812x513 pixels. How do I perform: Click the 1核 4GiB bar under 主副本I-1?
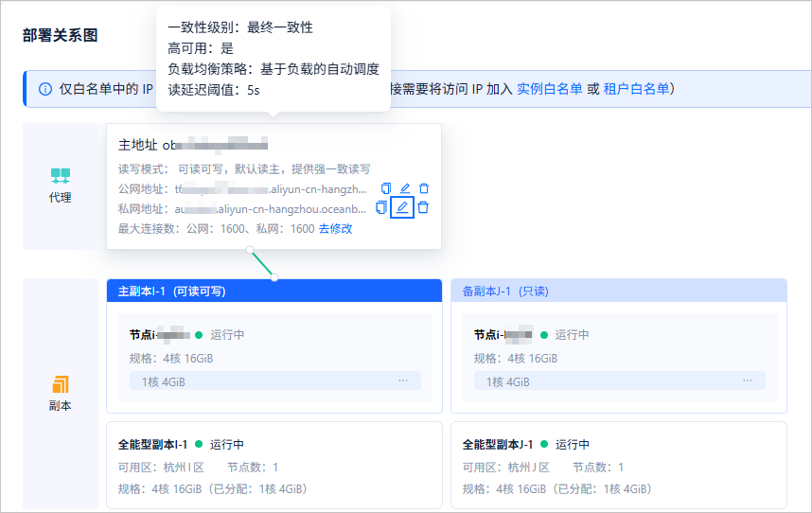(x=275, y=381)
